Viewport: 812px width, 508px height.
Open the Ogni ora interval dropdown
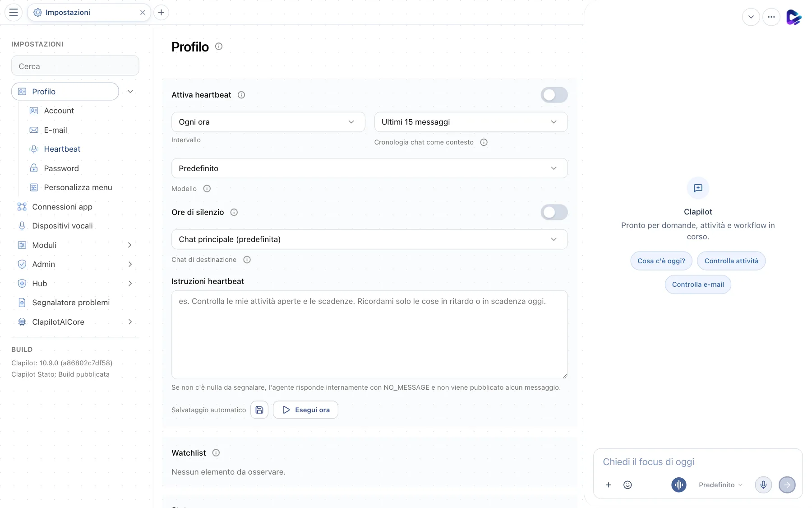pos(268,122)
